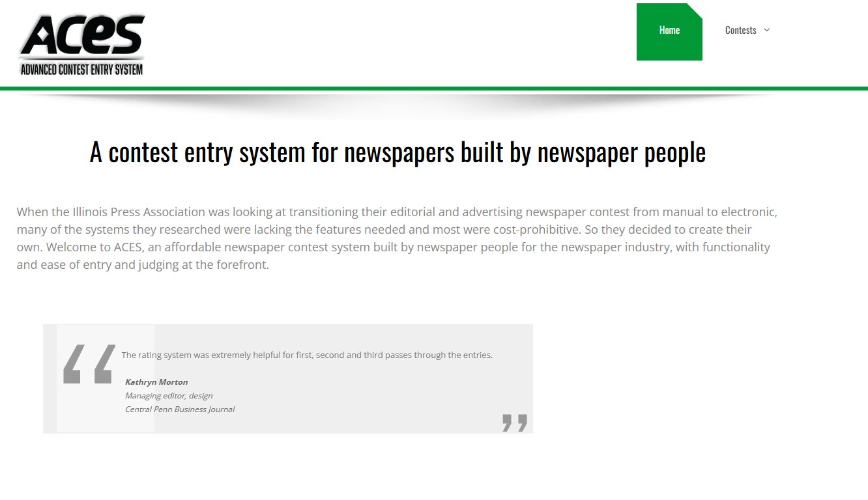Click the text "Managing editor, design"
The height and width of the screenshot is (500, 868).
(169, 396)
